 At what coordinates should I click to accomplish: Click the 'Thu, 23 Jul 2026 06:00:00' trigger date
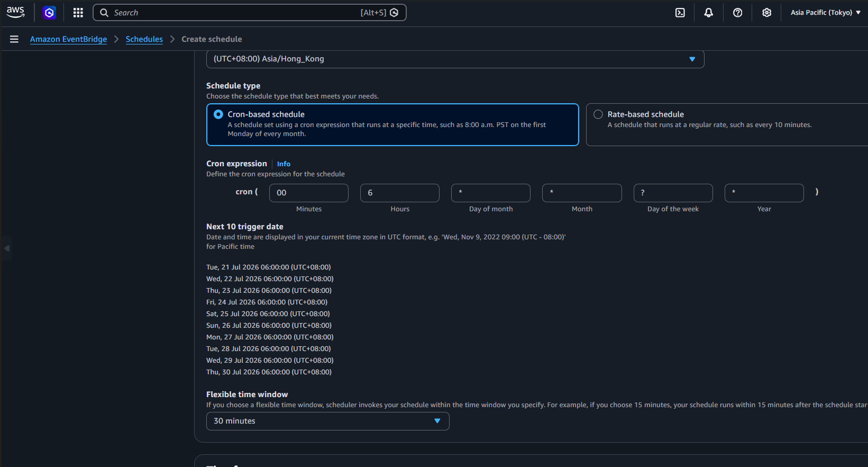(x=269, y=291)
